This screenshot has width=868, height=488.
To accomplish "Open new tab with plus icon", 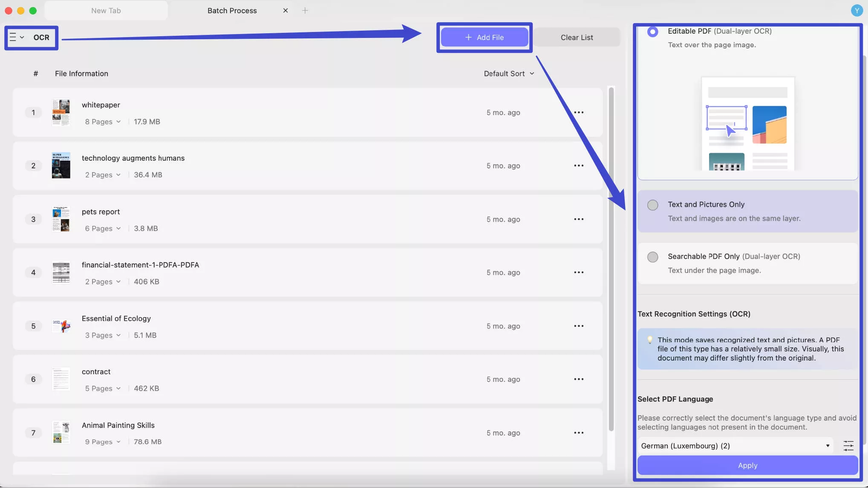I will click(x=305, y=11).
